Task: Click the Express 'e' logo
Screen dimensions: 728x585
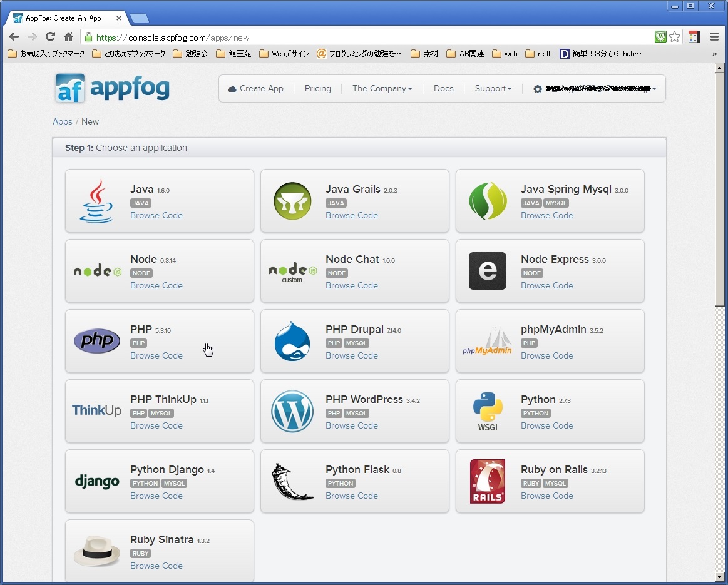Action: (x=488, y=271)
